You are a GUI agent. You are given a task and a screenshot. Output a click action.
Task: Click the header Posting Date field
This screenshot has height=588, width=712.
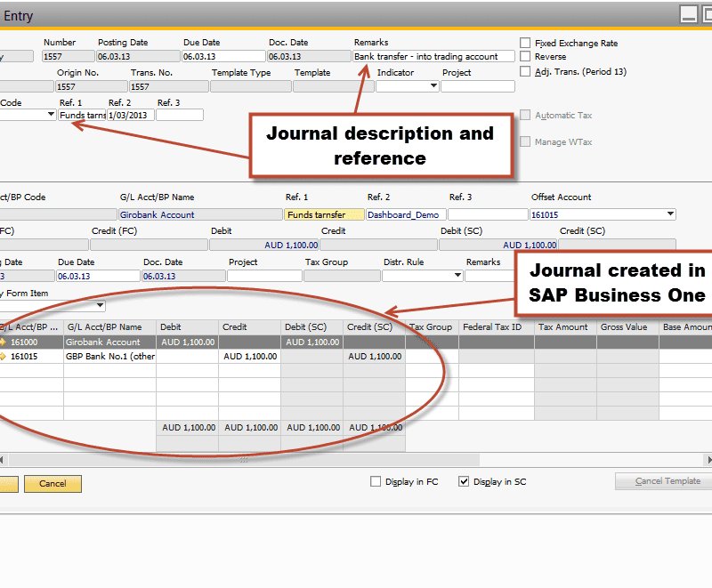138,56
